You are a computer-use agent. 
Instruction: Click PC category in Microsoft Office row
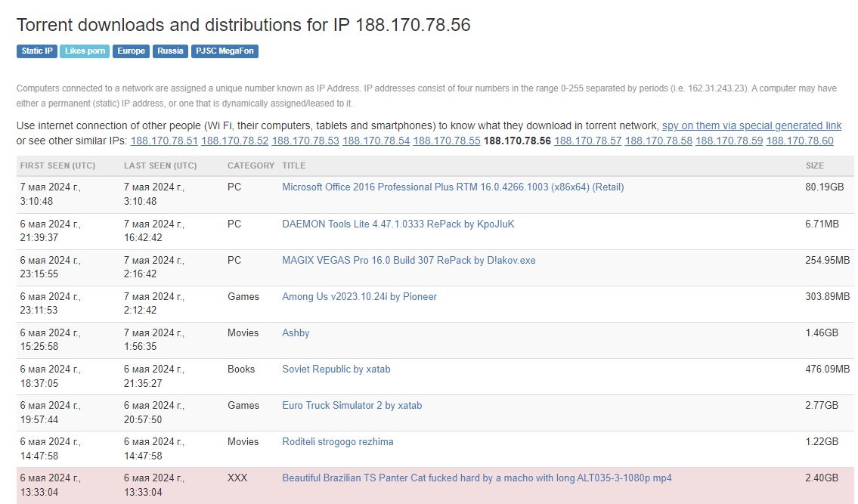point(234,187)
